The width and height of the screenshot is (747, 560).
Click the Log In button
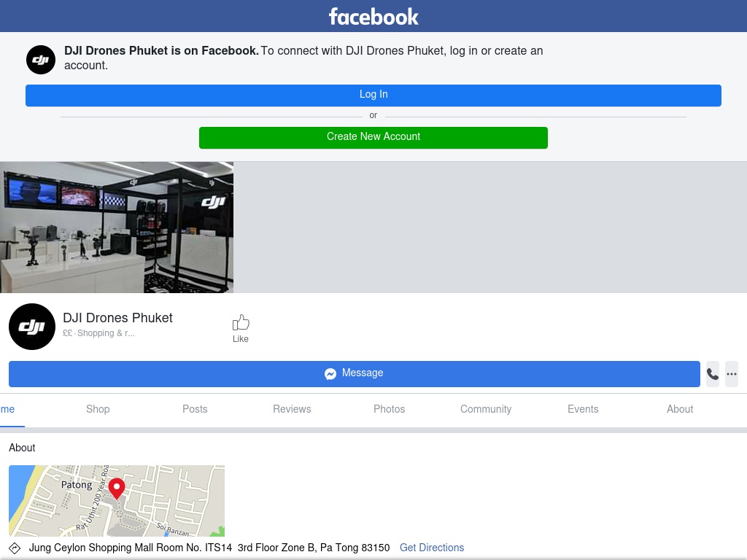[x=373, y=96]
